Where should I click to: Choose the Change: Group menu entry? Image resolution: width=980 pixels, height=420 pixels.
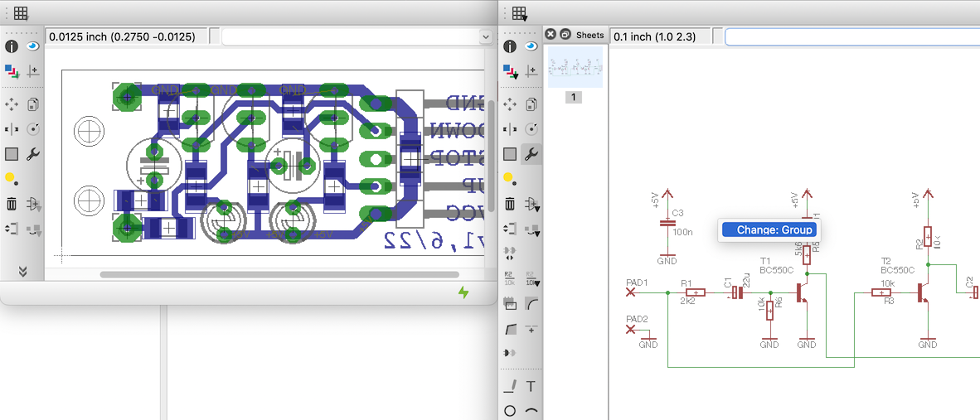[769, 229]
